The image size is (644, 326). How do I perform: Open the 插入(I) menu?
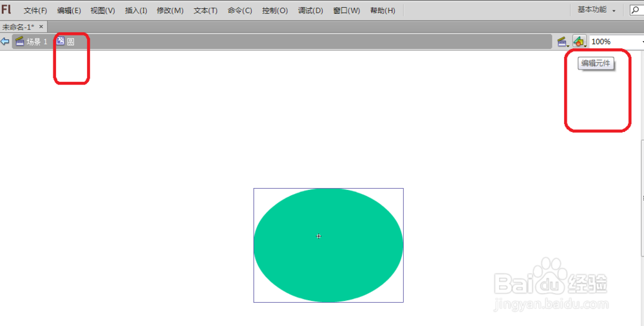[136, 11]
